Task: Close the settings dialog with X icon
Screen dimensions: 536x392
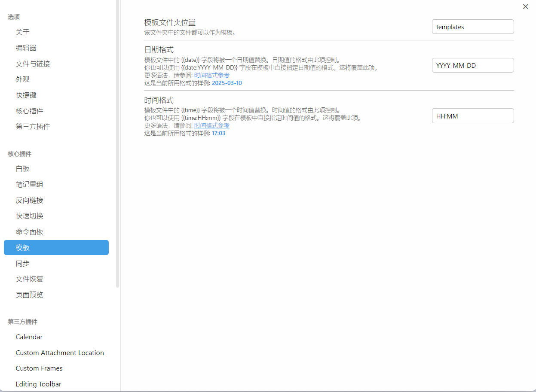Action: pos(525,6)
